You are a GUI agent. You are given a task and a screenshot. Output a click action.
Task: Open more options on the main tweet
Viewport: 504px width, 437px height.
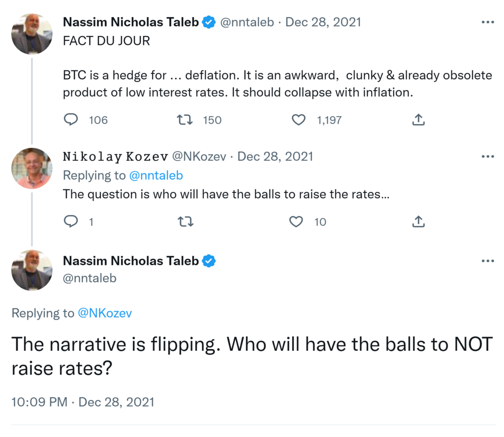487,261
